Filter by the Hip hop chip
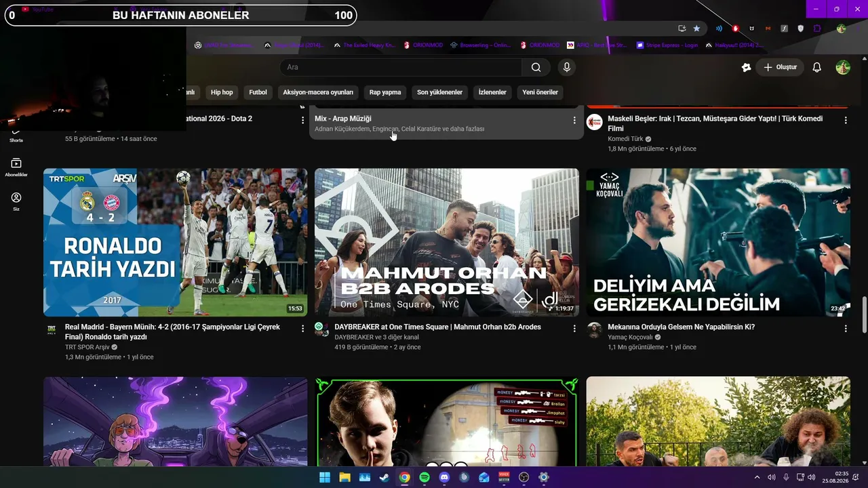868x488 pixels. tap(222, 92)
